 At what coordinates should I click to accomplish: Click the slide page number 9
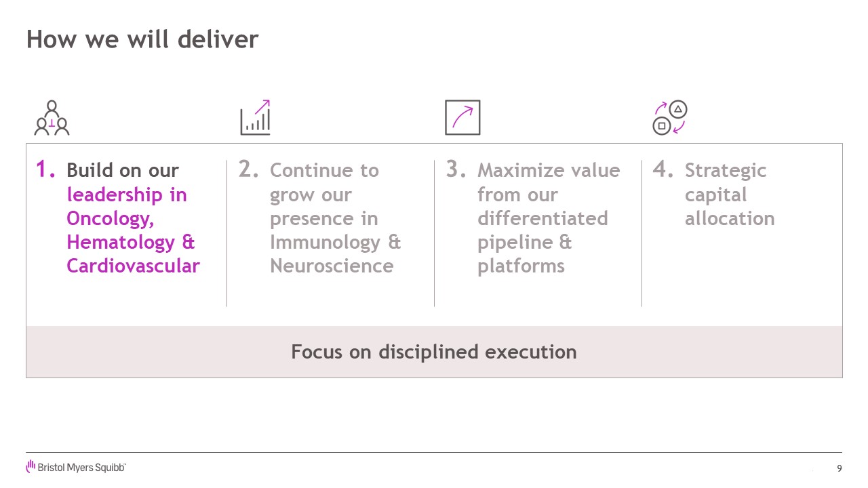pos(840,469)
